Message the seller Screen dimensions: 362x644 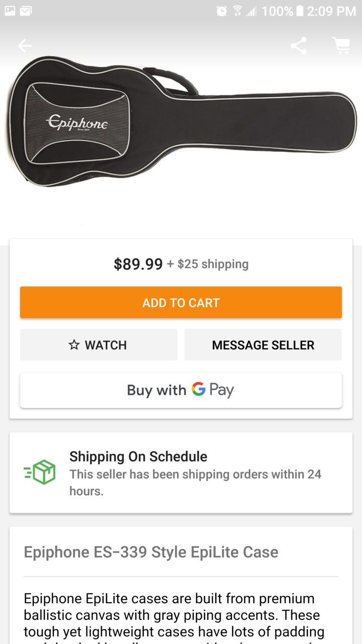[263, 345]
